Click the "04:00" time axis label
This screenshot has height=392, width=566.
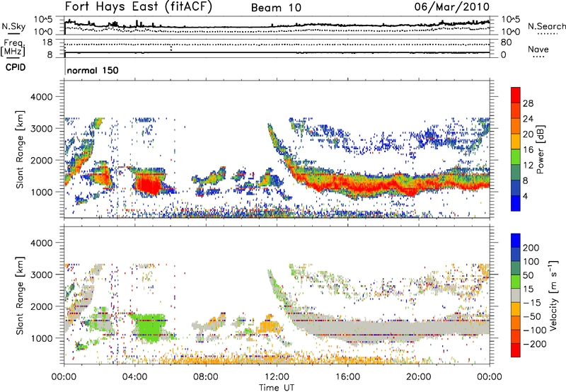click(x=134, y=377)
